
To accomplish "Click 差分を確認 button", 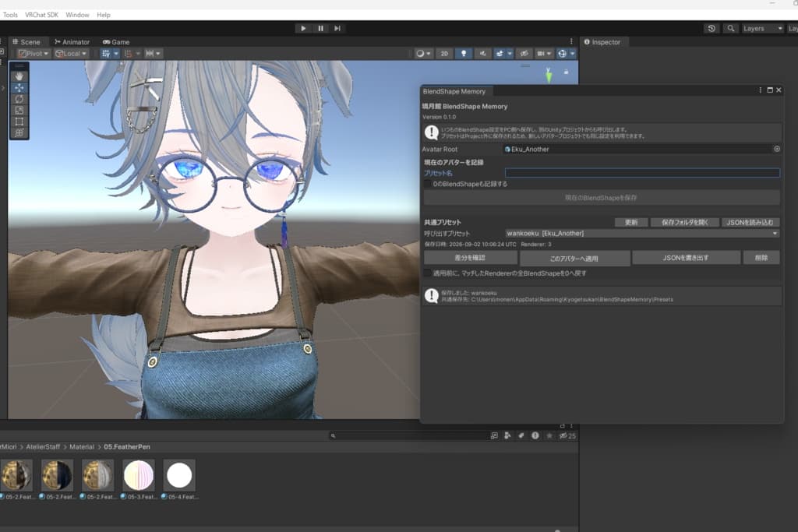I will tap(470, 258).
